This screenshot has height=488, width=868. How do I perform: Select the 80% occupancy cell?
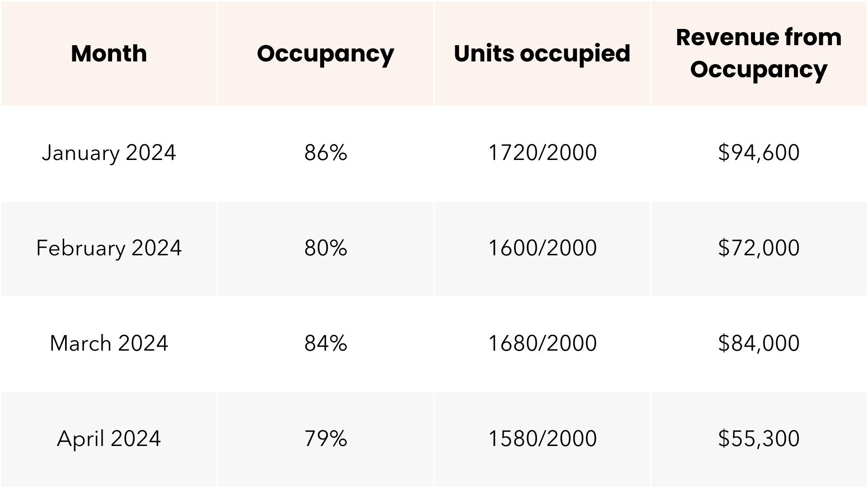pyautogui.click(x=325, y=248)
